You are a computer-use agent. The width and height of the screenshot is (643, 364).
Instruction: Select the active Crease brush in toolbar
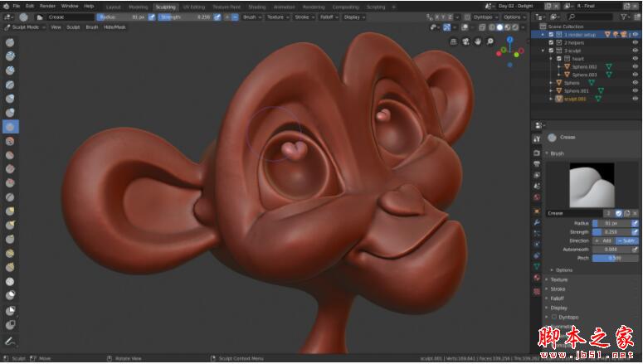click(x=11, y=127)
